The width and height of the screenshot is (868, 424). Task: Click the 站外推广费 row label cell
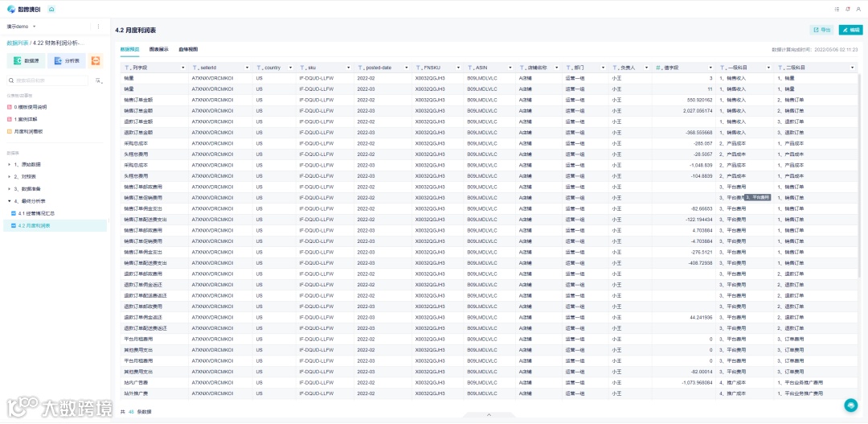click(154, 393)
